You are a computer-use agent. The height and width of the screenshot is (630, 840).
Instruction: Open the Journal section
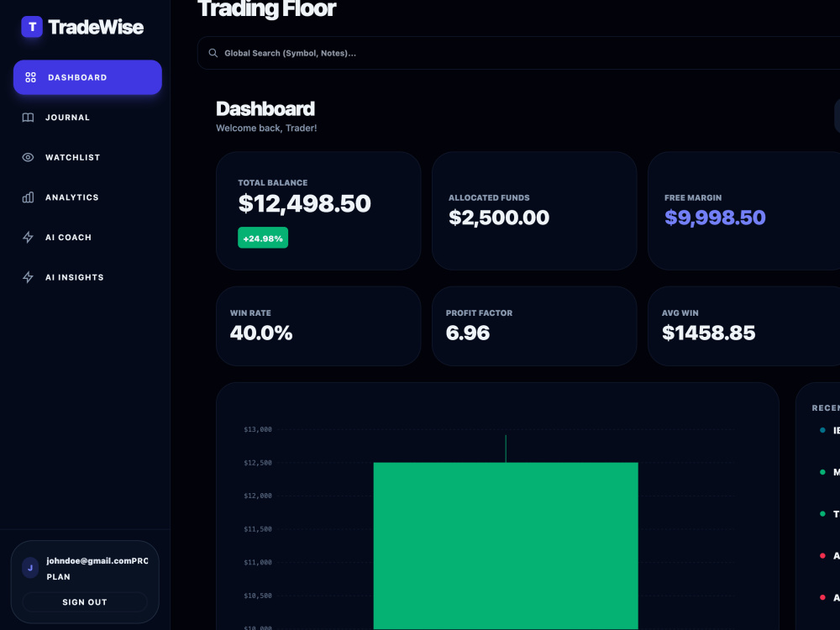coord(87,118)
